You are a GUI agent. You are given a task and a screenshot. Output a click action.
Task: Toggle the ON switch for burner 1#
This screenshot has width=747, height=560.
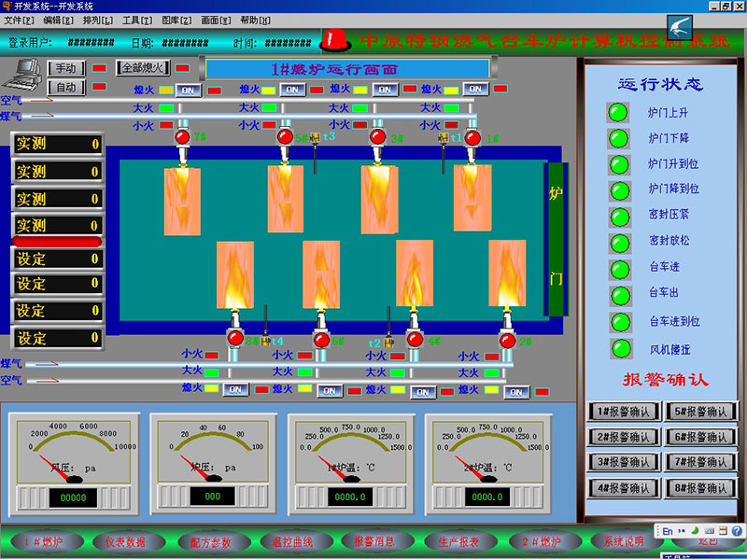475,90
